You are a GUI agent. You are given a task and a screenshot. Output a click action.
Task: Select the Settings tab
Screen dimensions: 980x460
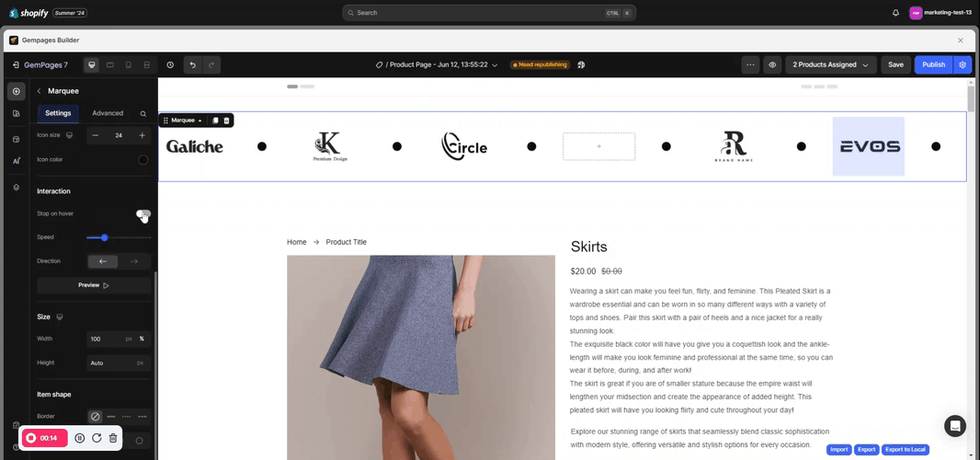[x=58, y=113]
